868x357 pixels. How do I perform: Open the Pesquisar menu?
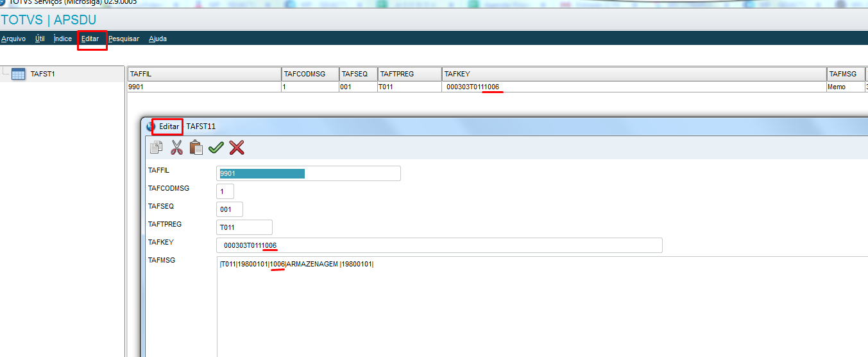point(124,39)
